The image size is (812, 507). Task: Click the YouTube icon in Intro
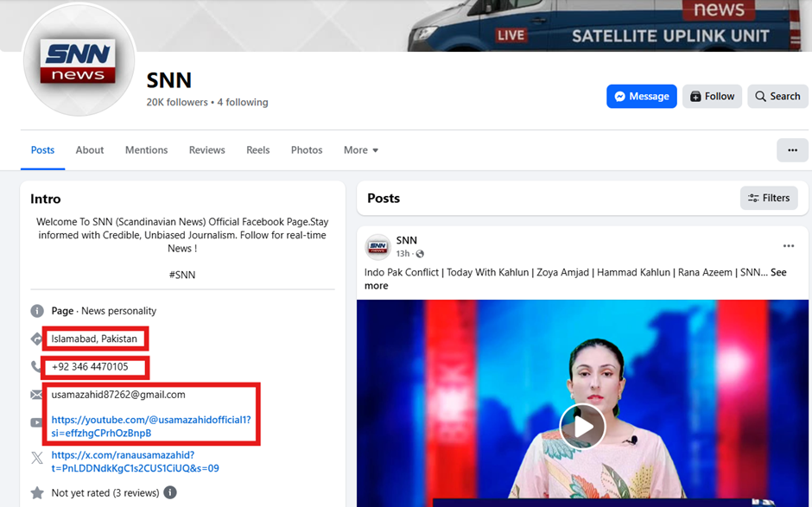(x=37, y=422)
